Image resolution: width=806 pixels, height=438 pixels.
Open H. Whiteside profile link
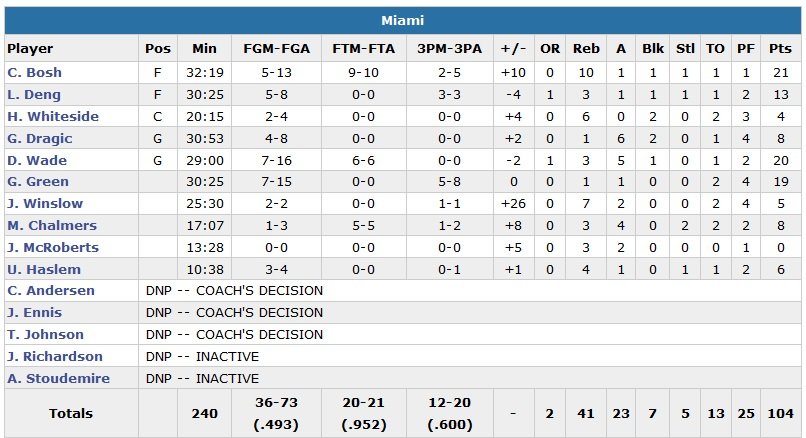point(53,117)
